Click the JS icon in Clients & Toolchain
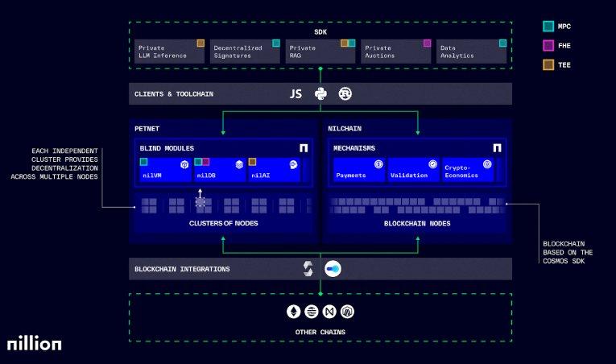The image size is (616, 364). tap(296, 94)
